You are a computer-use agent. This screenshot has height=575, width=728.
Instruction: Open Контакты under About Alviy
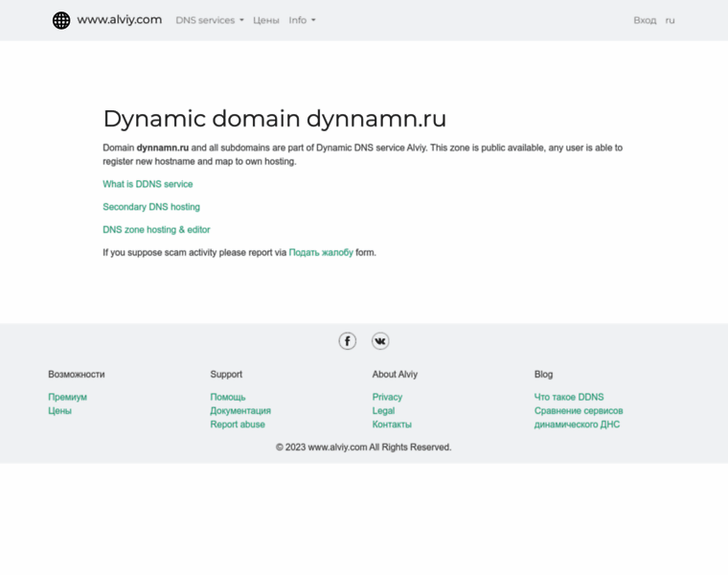click(x=392, y=424)
